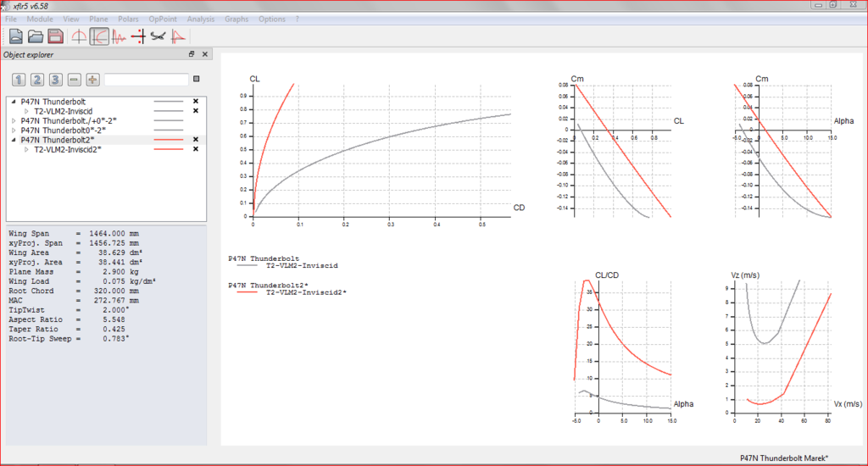868x466 pixels.
Task: Click the level 2 expand button
Action: [36, 80]
